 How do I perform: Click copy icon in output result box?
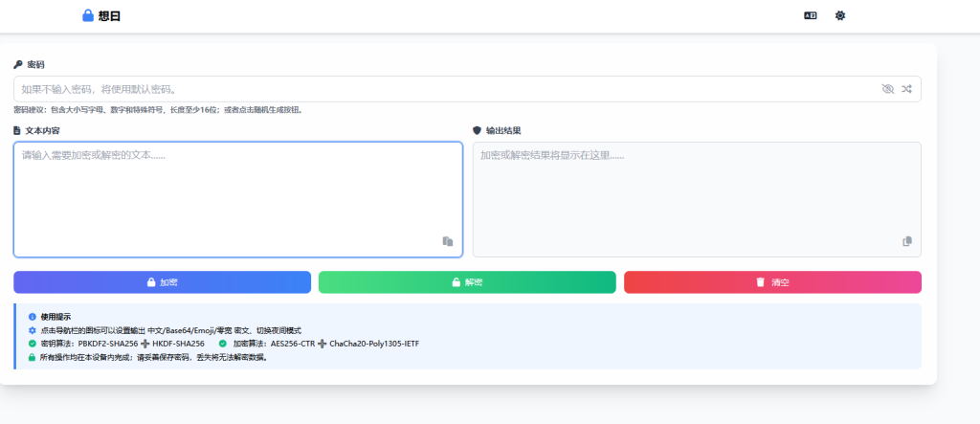[907, 241]
